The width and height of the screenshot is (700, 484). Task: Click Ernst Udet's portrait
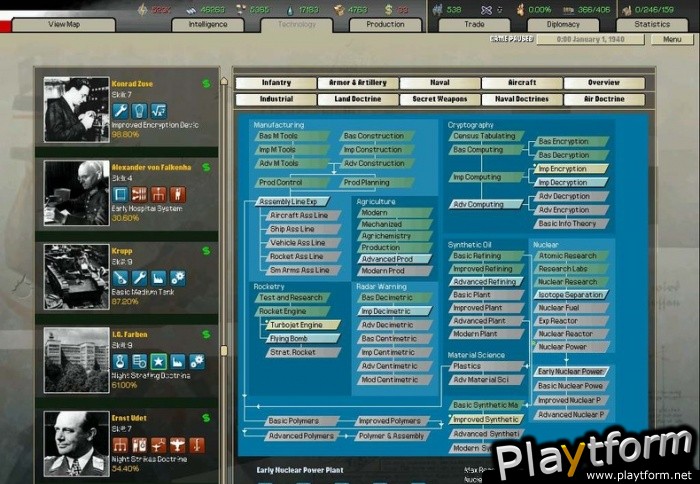point(76,444)
